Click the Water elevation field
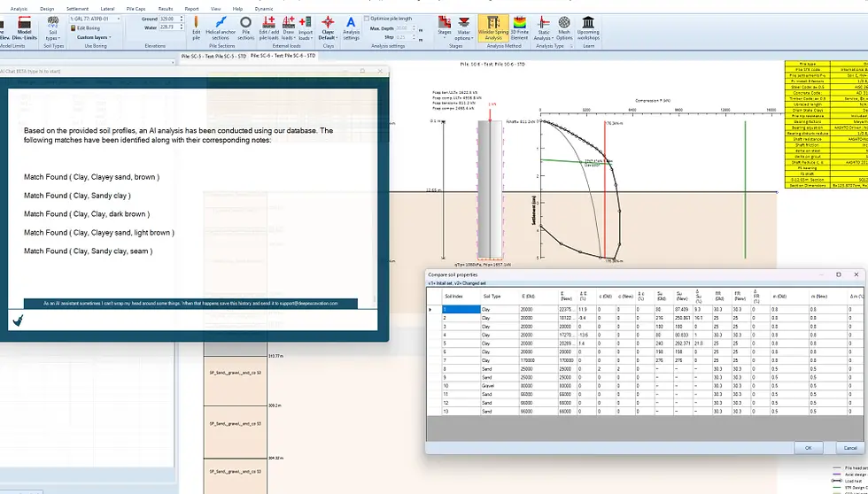The image size is (868, 494). click(x=169, y=27)
